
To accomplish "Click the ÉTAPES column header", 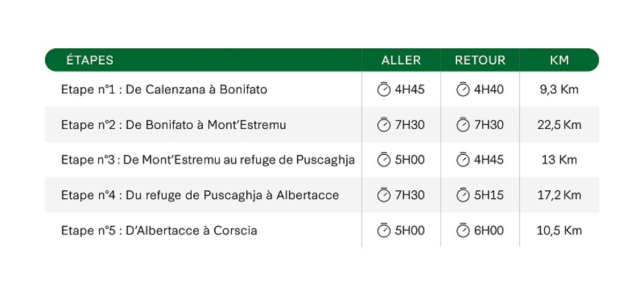I will 90,60.
